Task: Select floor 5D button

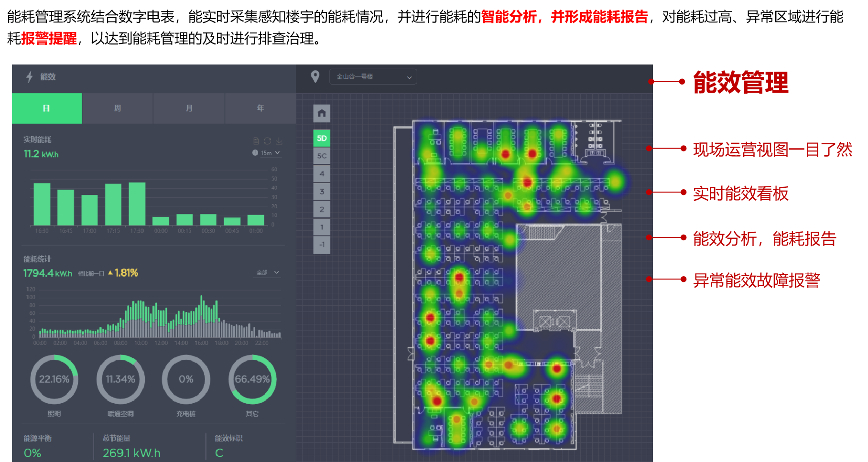Action: [x=322, y=138]
